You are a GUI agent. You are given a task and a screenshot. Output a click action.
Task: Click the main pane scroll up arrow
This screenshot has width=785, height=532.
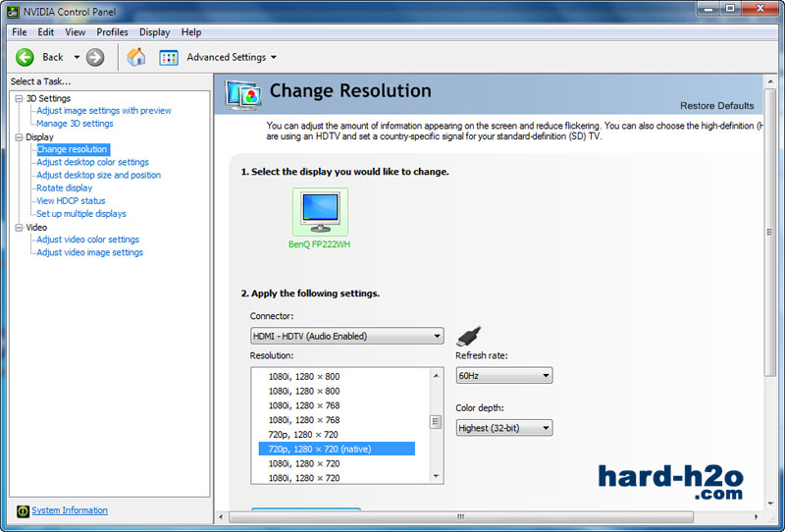(x=770, y=81)
